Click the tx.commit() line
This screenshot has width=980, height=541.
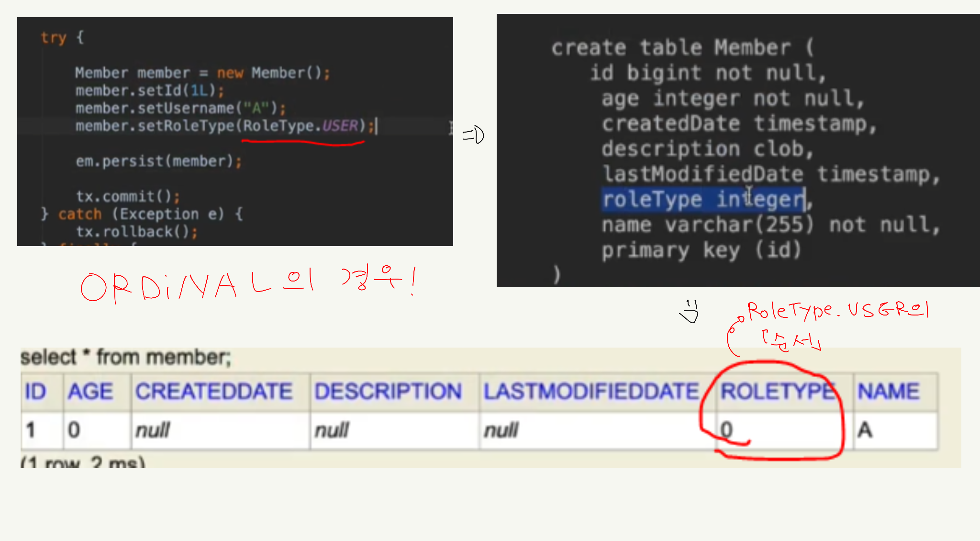pyautogui.click(x=128, y=196)
